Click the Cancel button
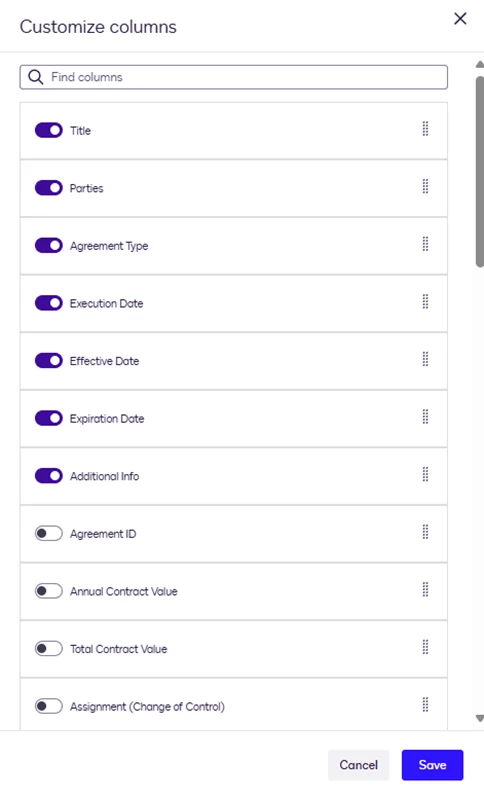Viewport: 484px width, 796px height. [359, 765]
